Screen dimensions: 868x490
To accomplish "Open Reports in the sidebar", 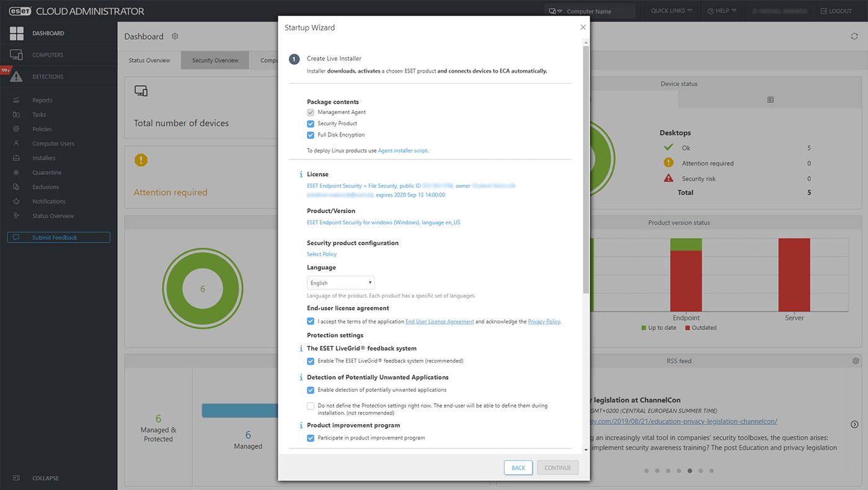I will click(42, 100).
